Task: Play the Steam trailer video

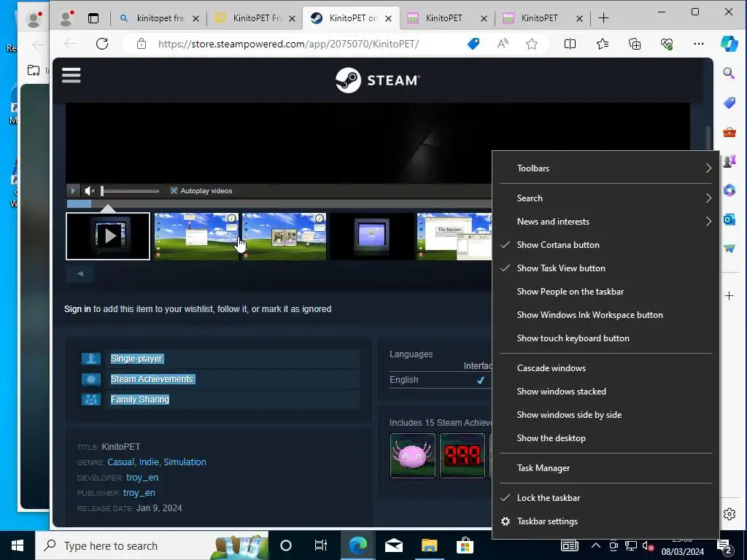Action: coord(73,190)
